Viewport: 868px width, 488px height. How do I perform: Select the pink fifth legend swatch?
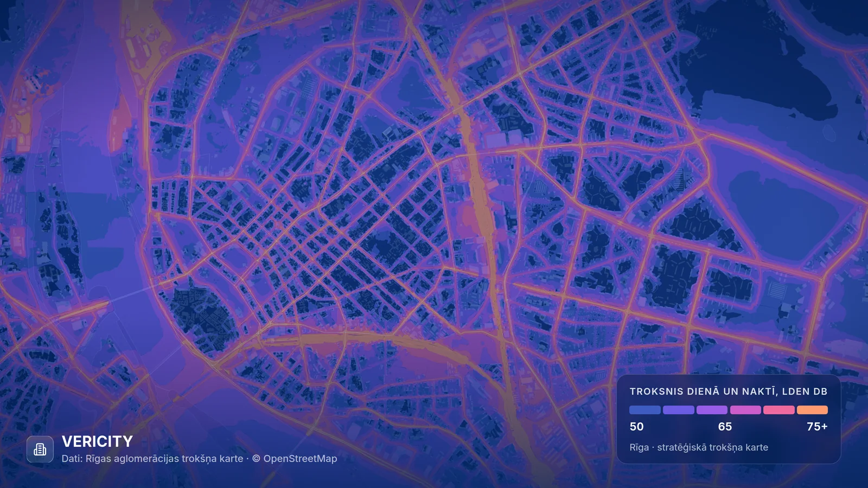click(779, 410)
